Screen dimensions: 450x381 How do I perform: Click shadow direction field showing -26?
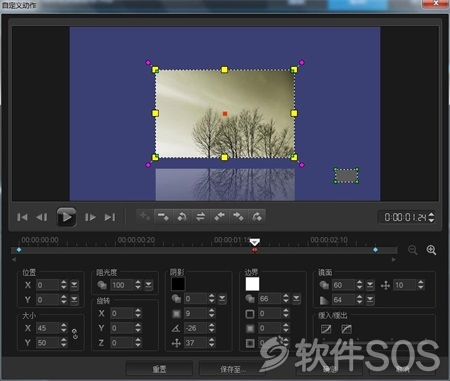[196, 328]
